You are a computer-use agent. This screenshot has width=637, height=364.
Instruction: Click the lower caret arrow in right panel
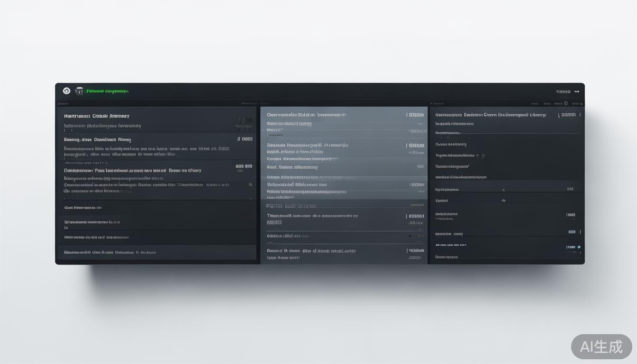[503, 201]
